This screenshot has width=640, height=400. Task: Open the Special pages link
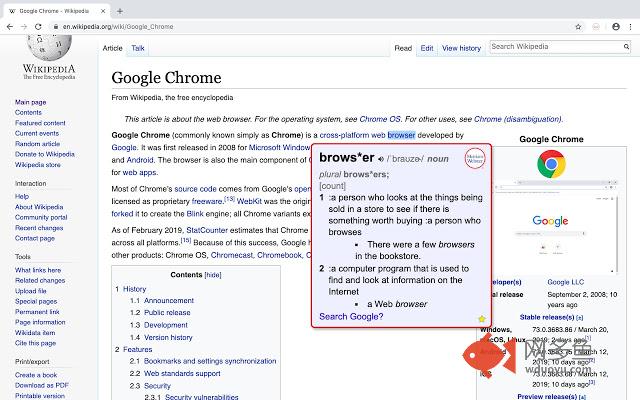(x=36, y=301)
